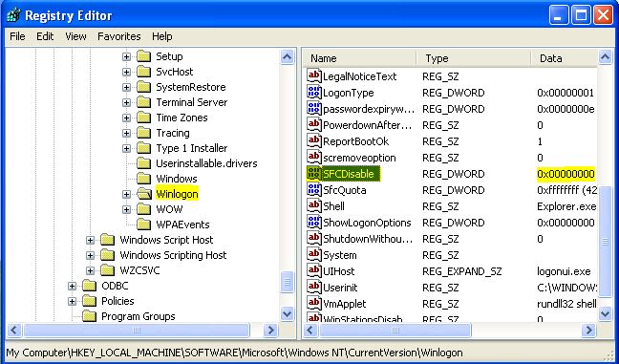Click the Userinit string value icon
Screen dimensions: 619x364
314,287
